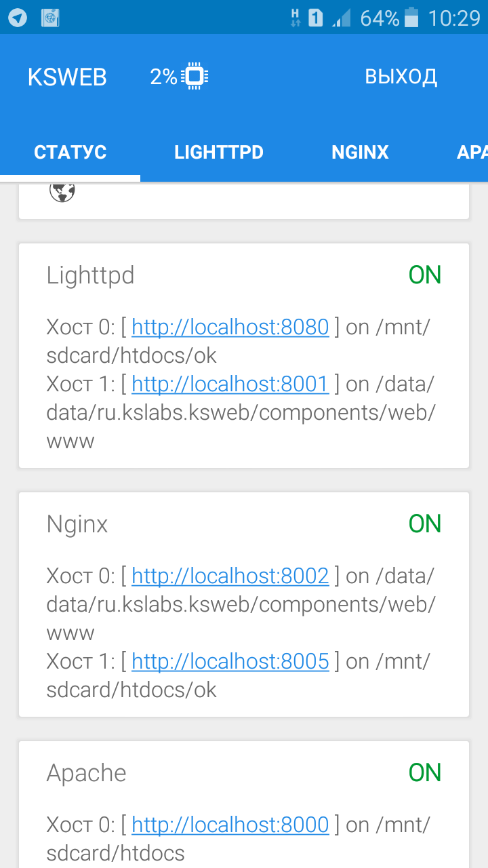488x868 pixels.
Task: Toggle Nginx server ON status
Action: click(x=425, y=524)
